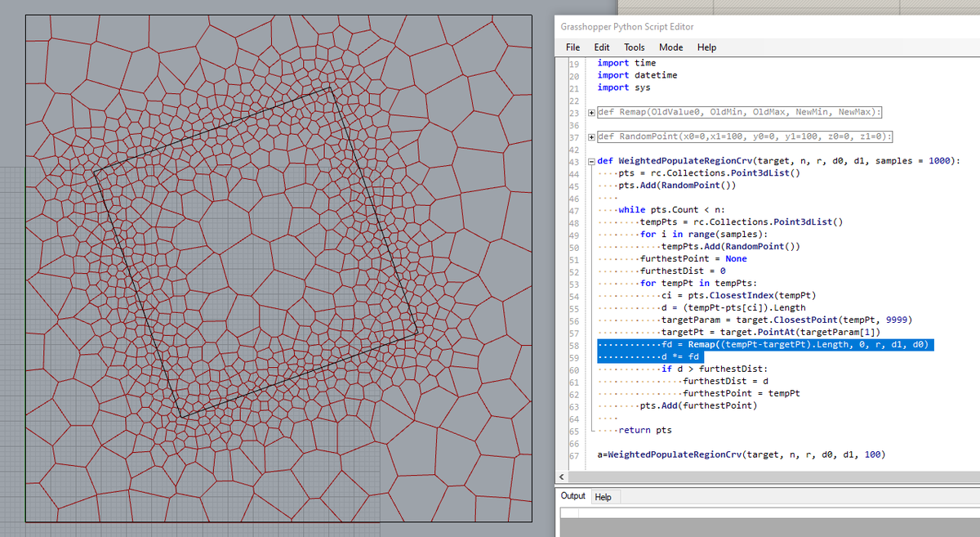Switch to the Output tab
Image resolution: width=980 pixels, height=537 pixels.
[x=573, y=496]
